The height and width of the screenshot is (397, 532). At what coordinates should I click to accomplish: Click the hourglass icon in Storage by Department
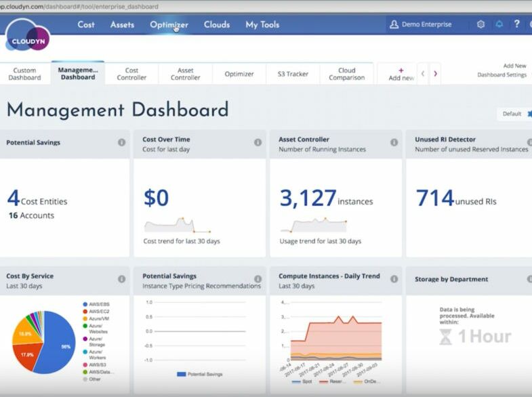(x=445, y=337)
